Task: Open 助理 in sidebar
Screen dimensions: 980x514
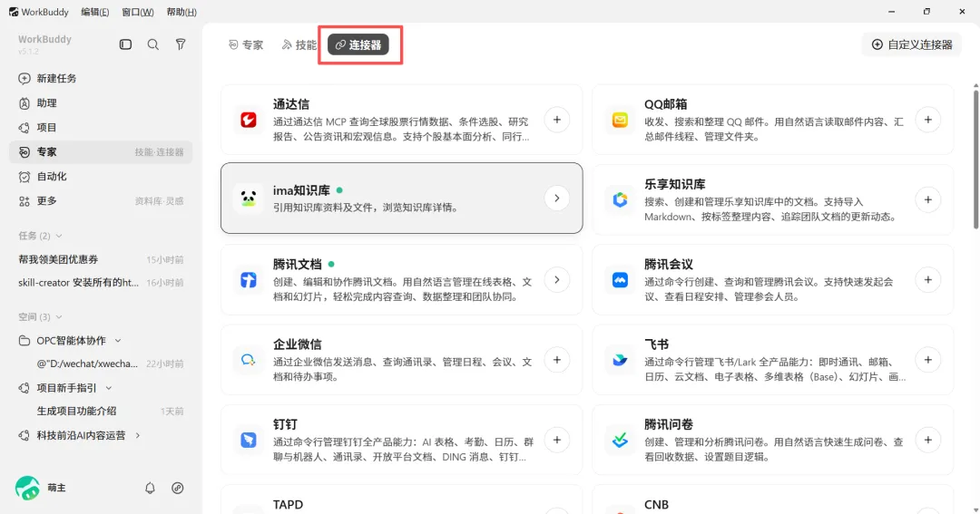Action: coord(101,103)
